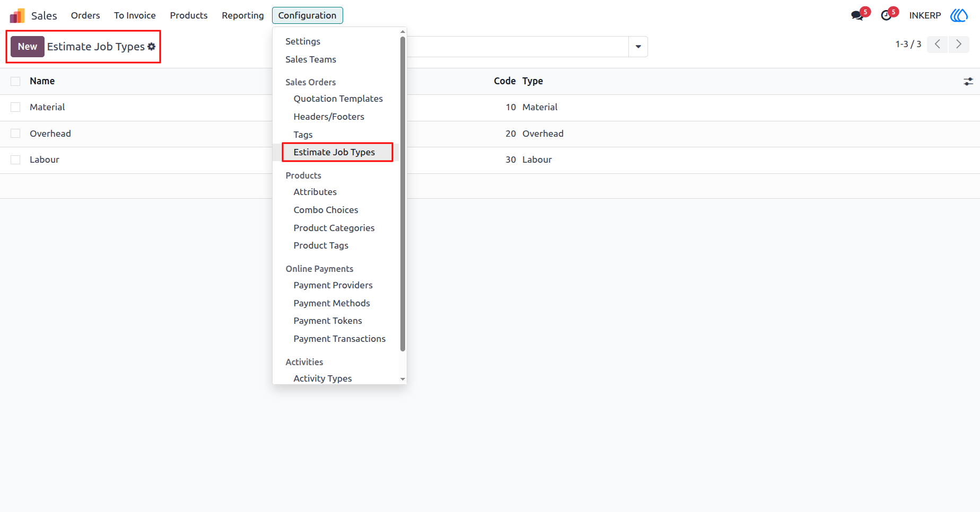Click the 1-3 / 3 pager counter
Image resolution: width=980 pixels, height=512 pixels.
pyautogui.click(x=908, y=45)
